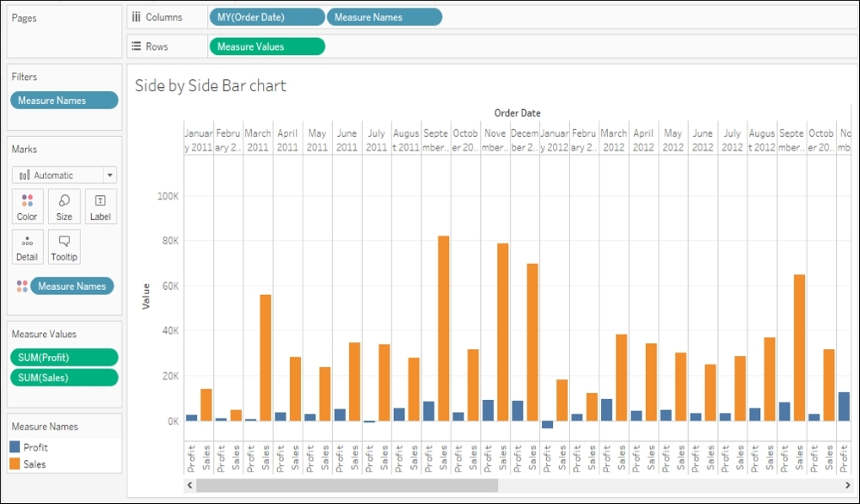Click the December 2011 orange Sales bar
The image size is (860, 504).
[x=532, y=342]
